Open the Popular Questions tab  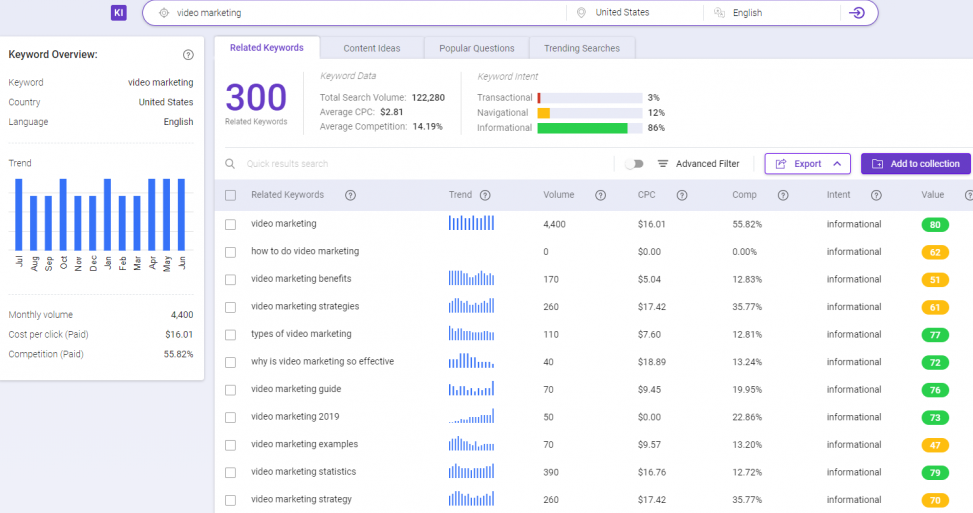tap(477, 48)
